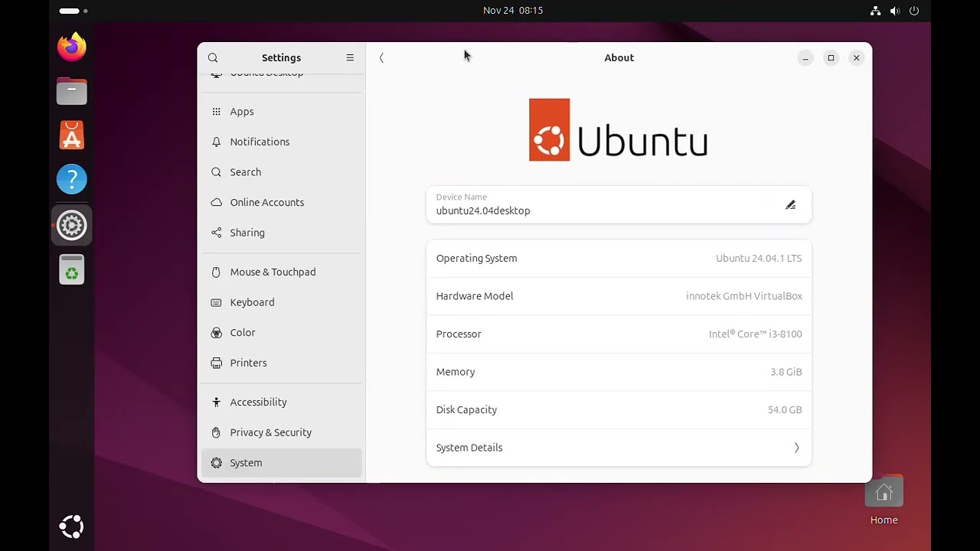Image resolution: width=980 pixels, height=551 pixels.
Task: Select Online Accounts in the sidebar
Action: point(281,202)
